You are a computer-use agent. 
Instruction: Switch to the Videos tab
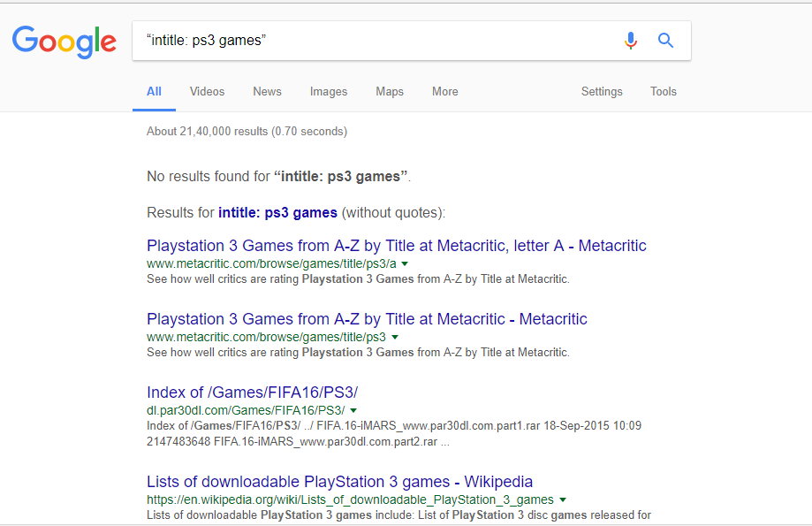tap(207, 92)
